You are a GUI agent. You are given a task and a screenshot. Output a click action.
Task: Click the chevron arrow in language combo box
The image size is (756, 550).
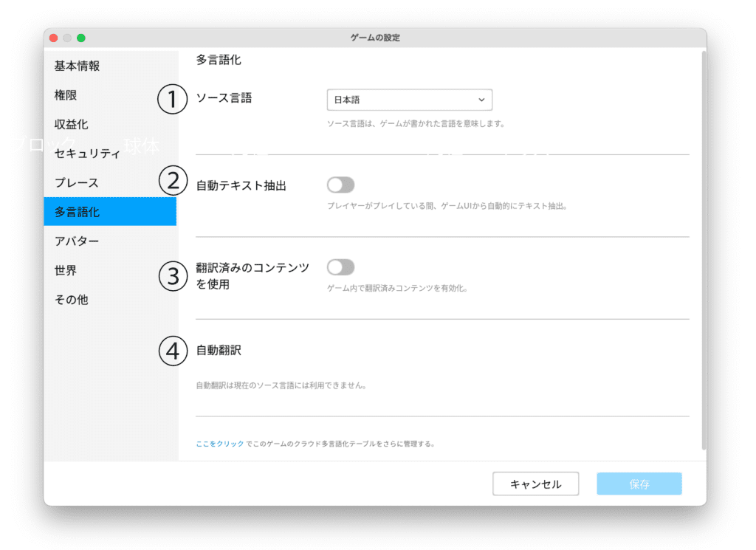click(x=481, y=100)
